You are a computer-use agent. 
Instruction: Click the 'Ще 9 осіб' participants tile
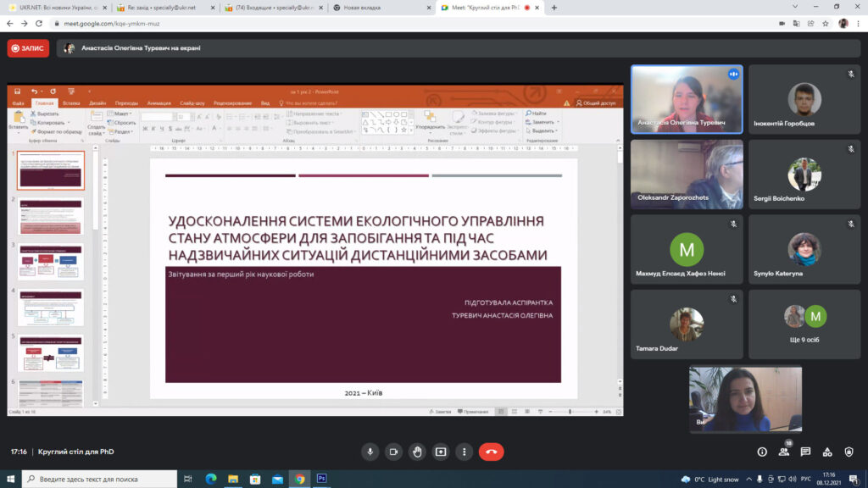click(x=804, y=323)
